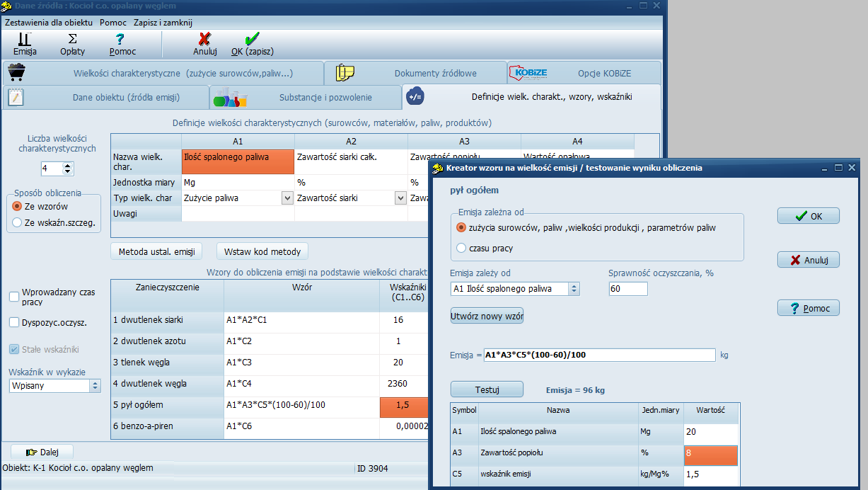Confirm with OK in the Kreator wzoru dialog
868x490 pixels.
point(809,216)
